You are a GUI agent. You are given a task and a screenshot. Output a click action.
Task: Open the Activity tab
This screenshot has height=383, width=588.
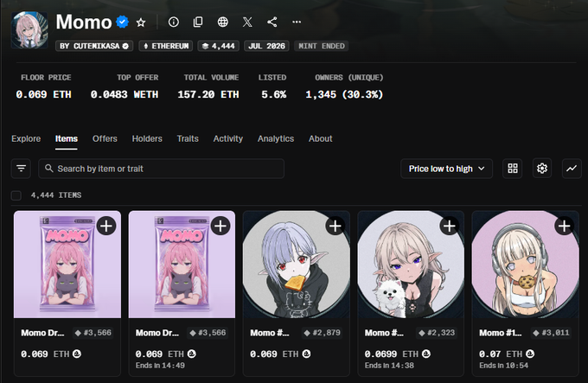click(228, 138)
